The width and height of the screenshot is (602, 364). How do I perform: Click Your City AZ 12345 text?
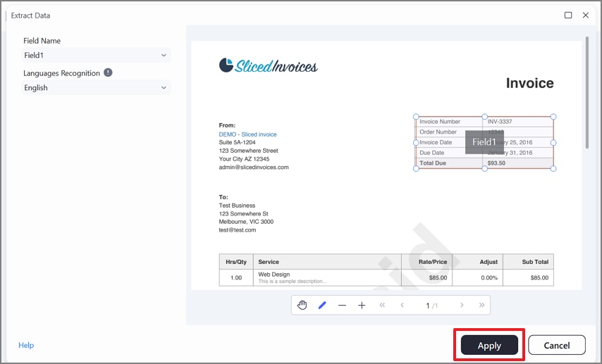(244, 159)
